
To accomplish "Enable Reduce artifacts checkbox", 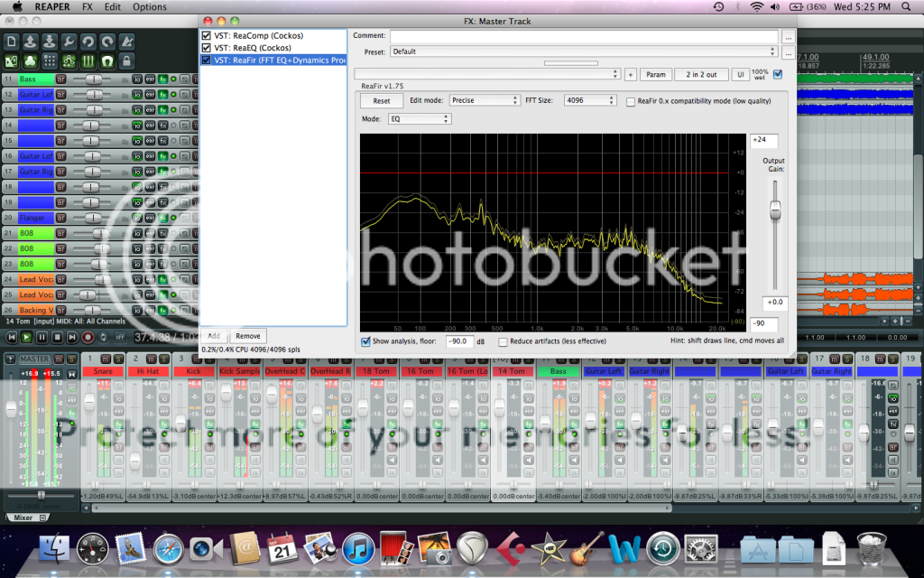I will click(x=503, y=341).
